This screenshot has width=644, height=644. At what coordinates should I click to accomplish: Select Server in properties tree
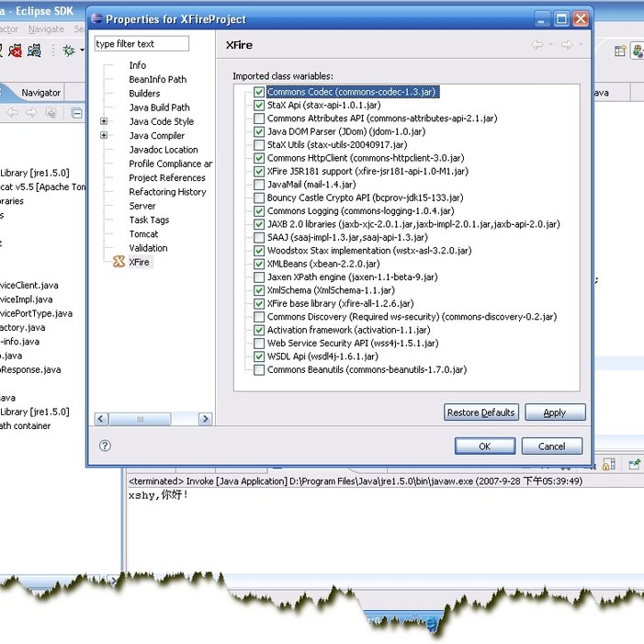[x=142, y=206]
